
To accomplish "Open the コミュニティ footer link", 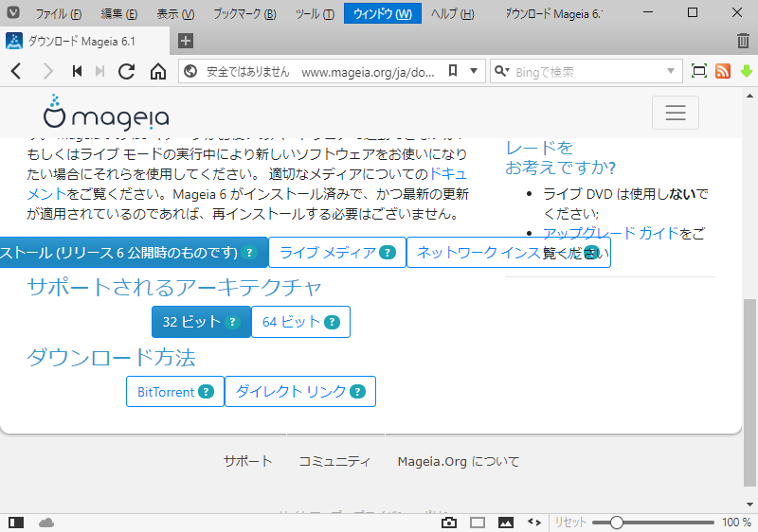I will coord(334,462).
